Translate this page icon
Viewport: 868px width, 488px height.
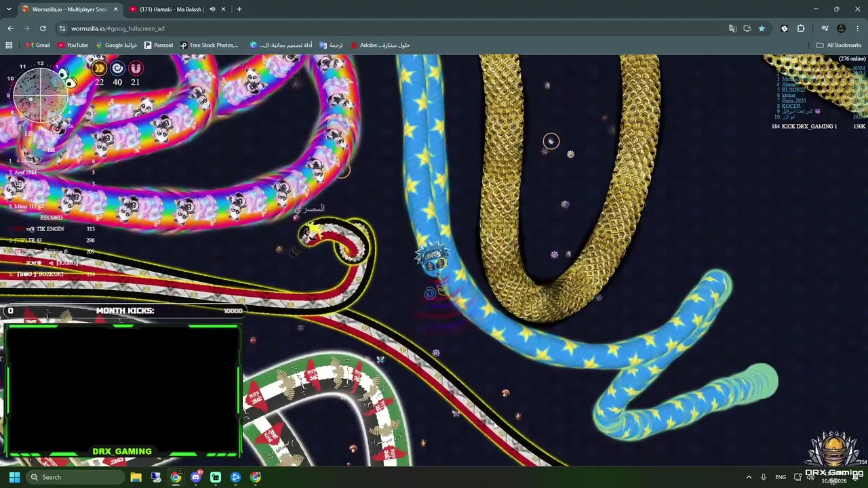732,28
